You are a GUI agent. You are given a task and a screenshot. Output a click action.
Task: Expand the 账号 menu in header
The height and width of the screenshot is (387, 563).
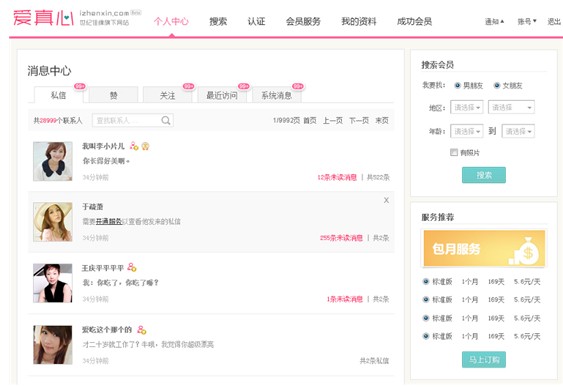pyautogui.click(x=527, y=22)
